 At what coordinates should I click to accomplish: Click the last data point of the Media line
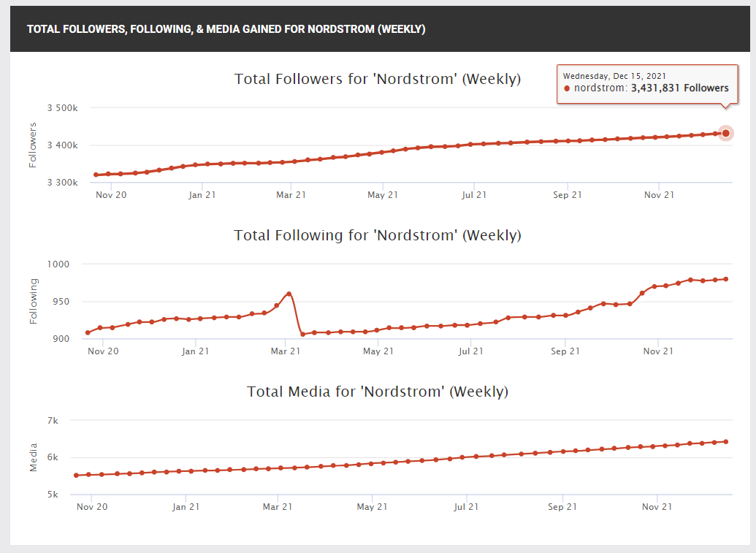[726, 442]
